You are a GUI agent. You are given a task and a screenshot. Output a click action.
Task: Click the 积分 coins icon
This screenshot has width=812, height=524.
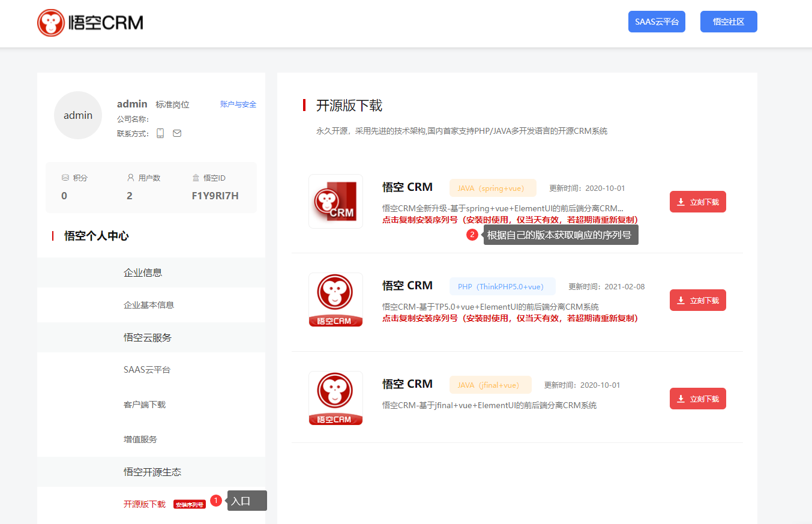click(x=65, y=178)
